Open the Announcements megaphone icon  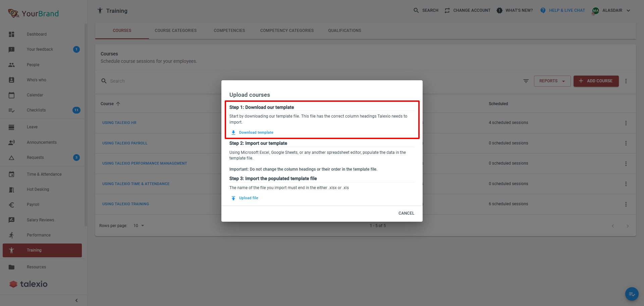coord(11,142)
